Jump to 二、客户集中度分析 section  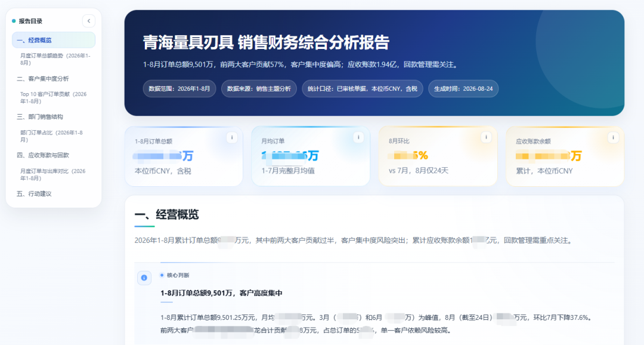point(43,79)
